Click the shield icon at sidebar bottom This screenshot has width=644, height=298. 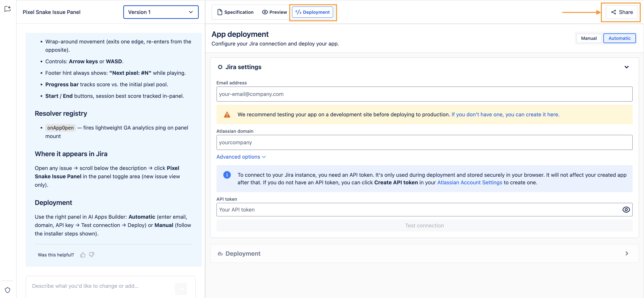tap(8, 290)
